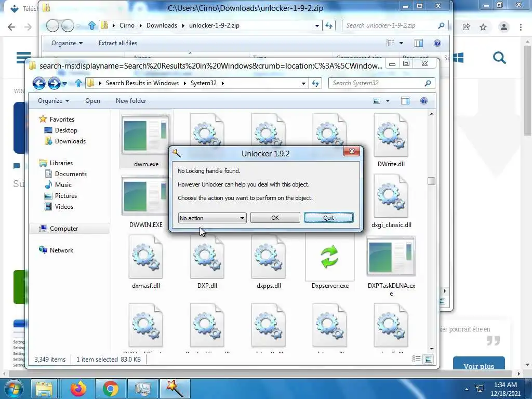Viewport: 532px width, 399px height.
Task: Select the DWWIN.EXE file icon
Action: (145, 195)
